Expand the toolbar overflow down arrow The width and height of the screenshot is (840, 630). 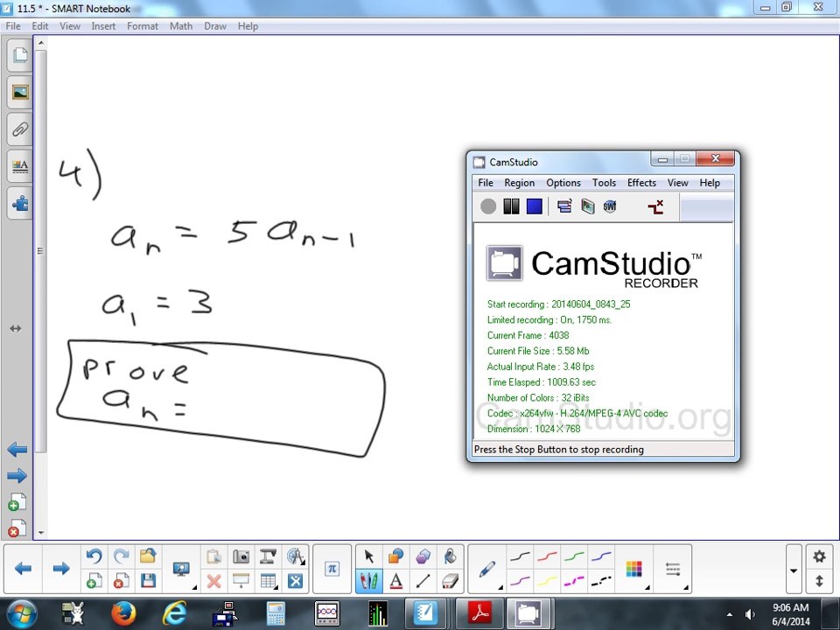tap(794, 570)
